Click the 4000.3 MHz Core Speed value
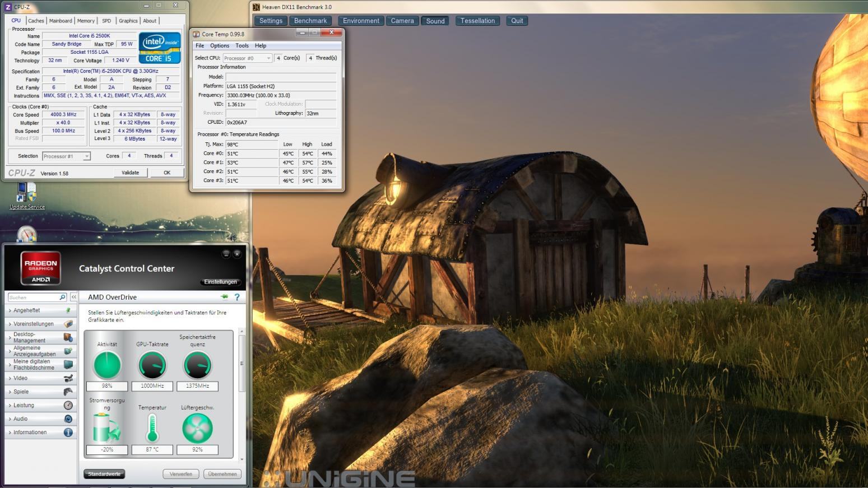The image size is (868, 488). [x=63, y=114]
